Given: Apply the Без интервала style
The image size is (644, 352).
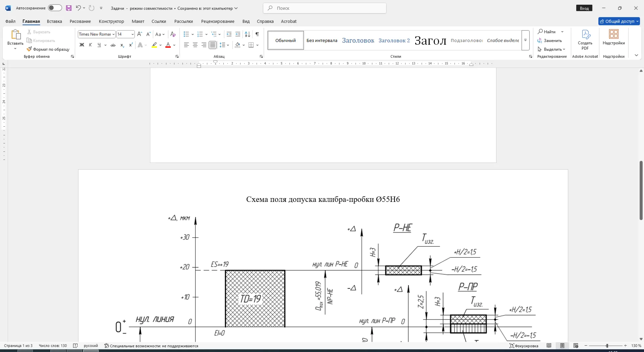Looking at the screenshot, I should [x=322, y=40].
